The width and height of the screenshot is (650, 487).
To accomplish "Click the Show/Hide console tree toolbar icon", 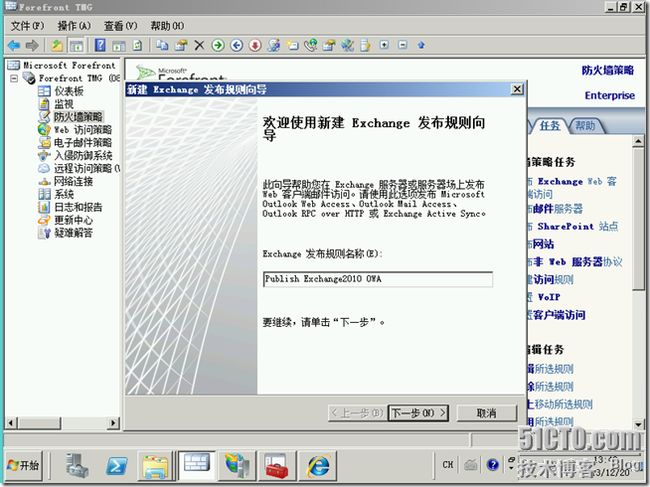I will [76, 45].
